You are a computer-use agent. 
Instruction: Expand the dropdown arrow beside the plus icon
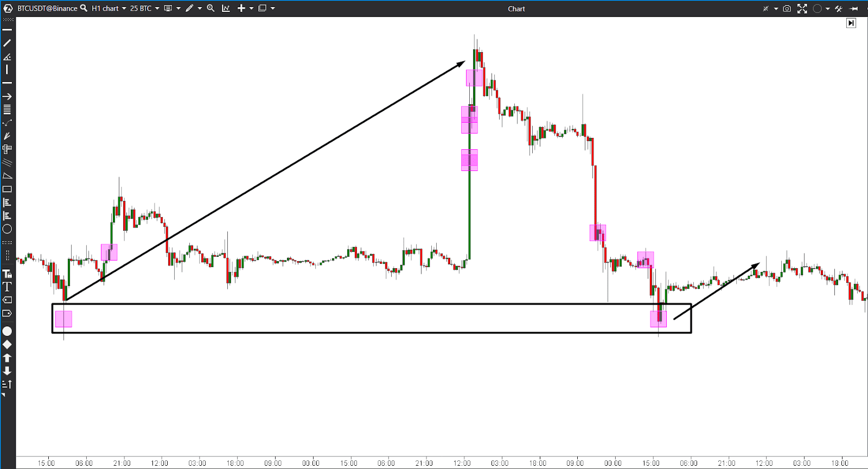pos(251,9)
